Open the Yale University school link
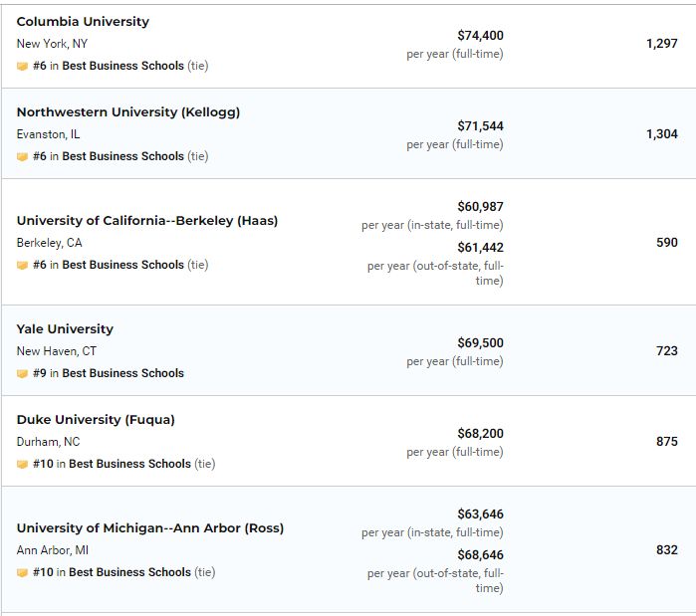This screenshot has height=616, width=696. [65, 329]
